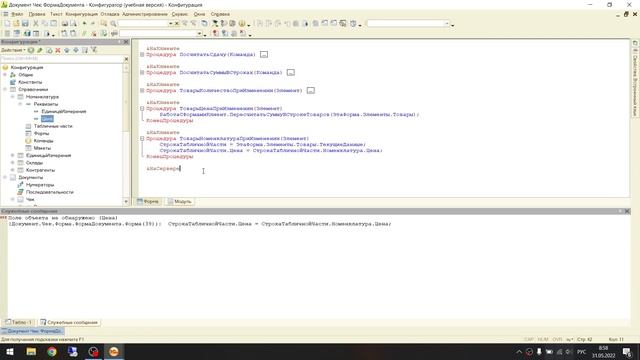Click the Move down arrow in configuration panel
This screenshot has height=360, width=640.
(76, 50)
